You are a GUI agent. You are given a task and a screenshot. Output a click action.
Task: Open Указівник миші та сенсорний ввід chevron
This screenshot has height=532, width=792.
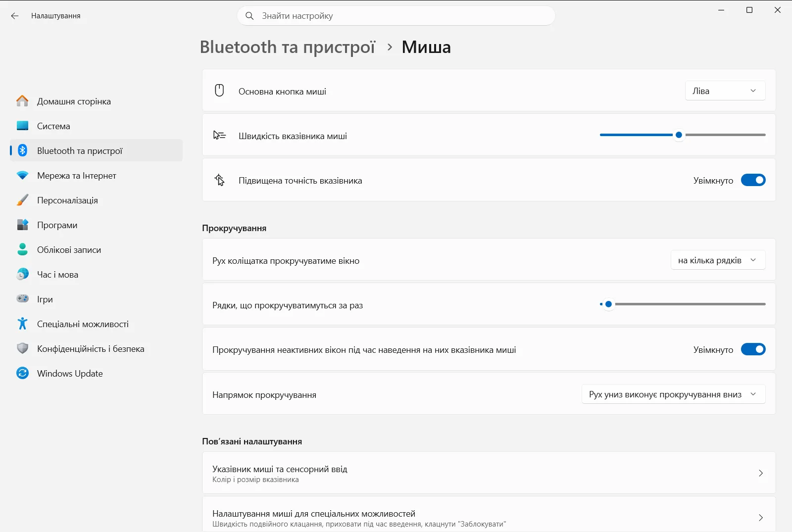[x=761, y=473]
